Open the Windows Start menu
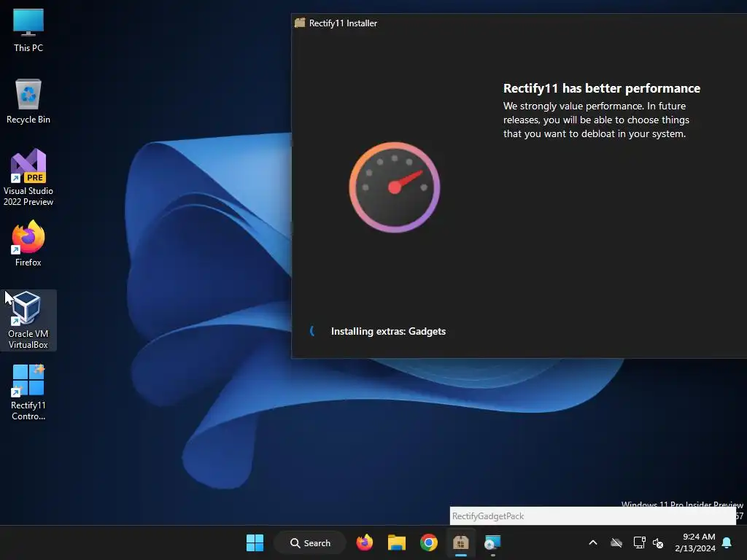 coord(255,542)
